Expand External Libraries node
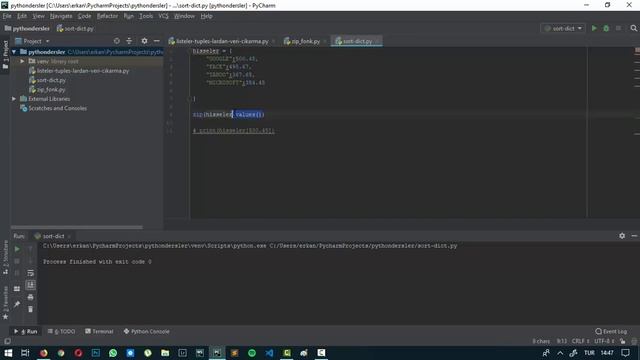Screen dimensions: 640x360 point(14,99)
